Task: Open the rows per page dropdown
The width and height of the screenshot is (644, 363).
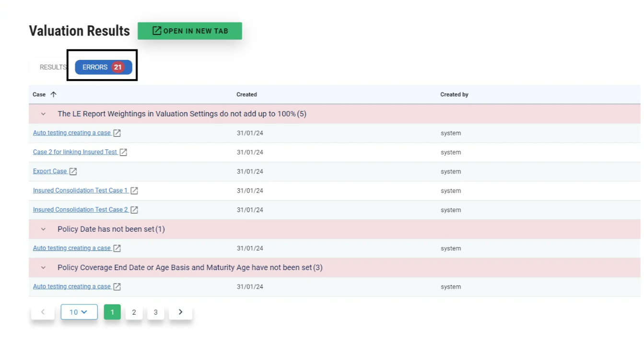Action: [x=79, y=312]
